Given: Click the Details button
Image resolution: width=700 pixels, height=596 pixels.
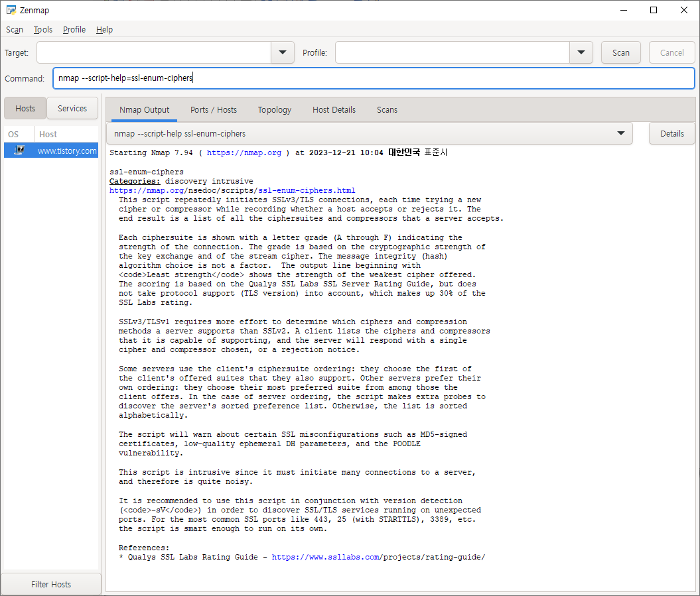Looking at the screenshot, I should [x=672, y=133].
